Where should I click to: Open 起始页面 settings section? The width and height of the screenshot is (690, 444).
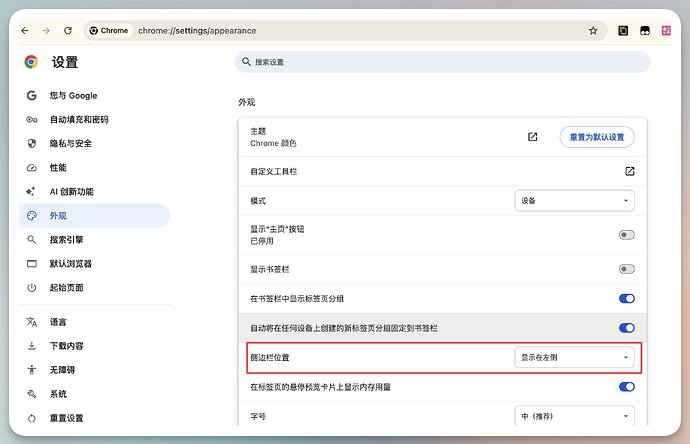[x=94, y=288]
